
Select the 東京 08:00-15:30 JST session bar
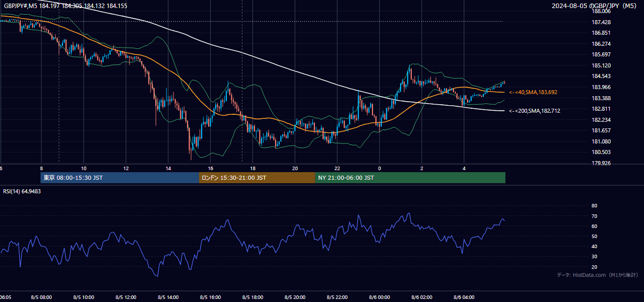120,178
